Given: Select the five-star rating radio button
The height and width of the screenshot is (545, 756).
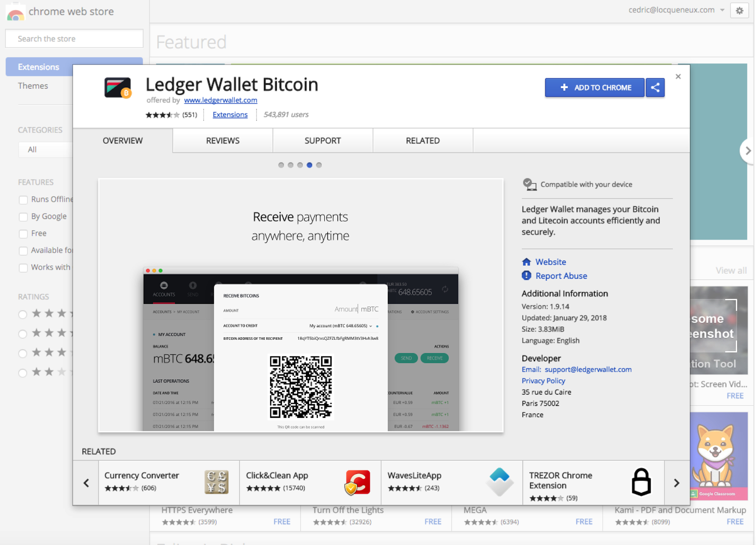Looking at the screenshot, I should [23, 314].
